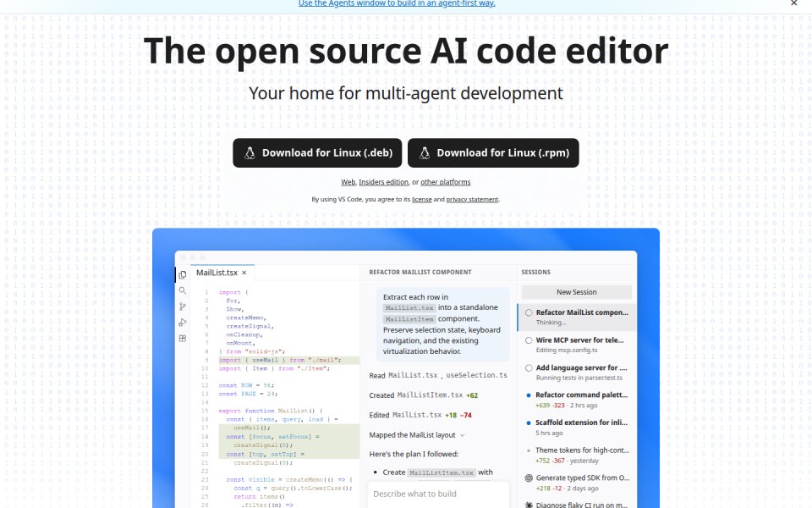Click the Linux penguin icon on .rpm button

point(425,153)
